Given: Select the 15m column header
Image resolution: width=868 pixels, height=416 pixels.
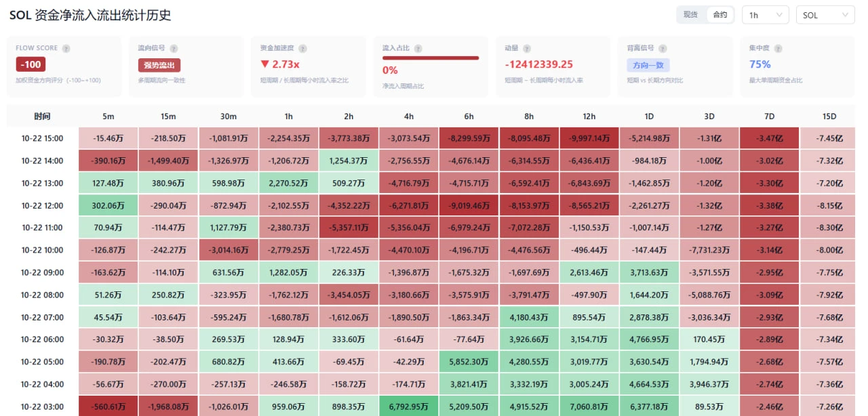Looking at the screenshot, I should (x=168, y=117).
